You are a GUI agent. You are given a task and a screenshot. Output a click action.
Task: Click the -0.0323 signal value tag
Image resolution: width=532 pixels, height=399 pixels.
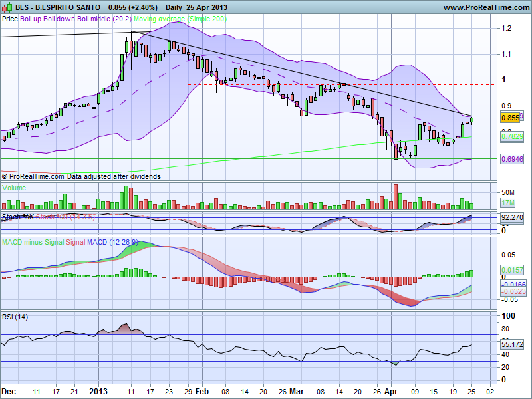tap(513, 291)
